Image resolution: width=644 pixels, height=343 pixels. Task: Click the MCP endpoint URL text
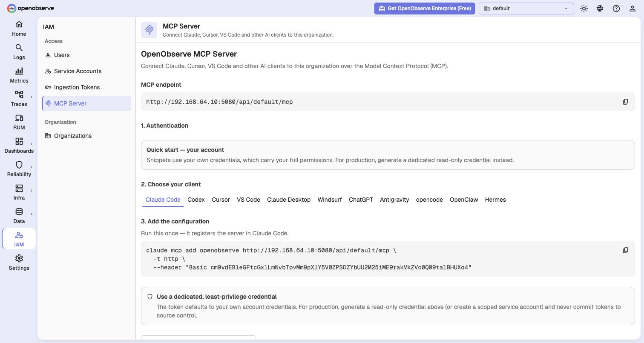[x=219, y=102]
